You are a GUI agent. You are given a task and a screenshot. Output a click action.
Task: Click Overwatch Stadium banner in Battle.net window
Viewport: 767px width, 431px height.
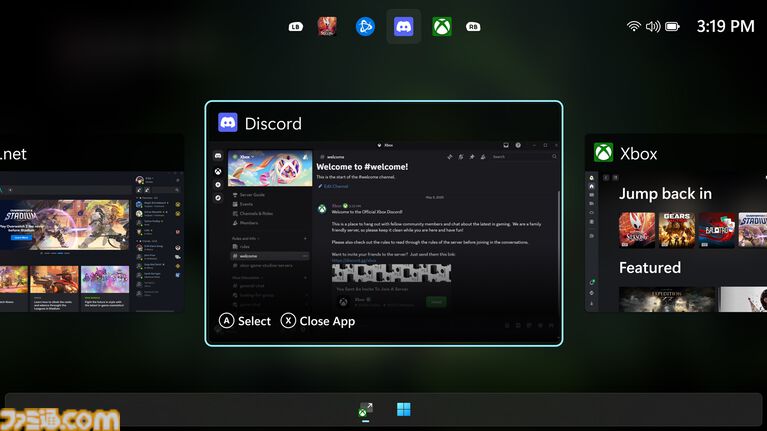(x=65, y=225)
